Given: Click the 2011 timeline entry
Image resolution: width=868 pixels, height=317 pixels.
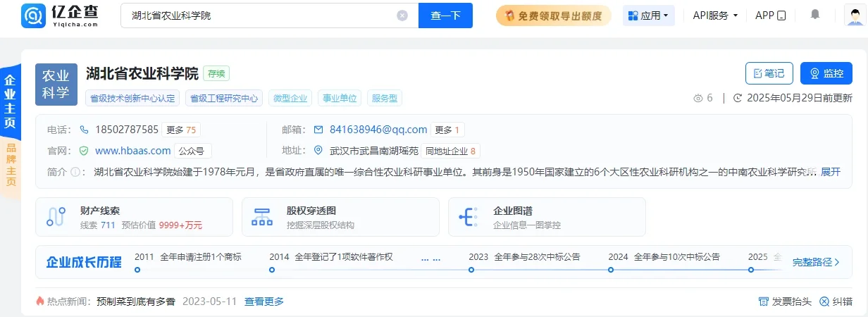Looking at the screenshot, I should click(188, 257).
